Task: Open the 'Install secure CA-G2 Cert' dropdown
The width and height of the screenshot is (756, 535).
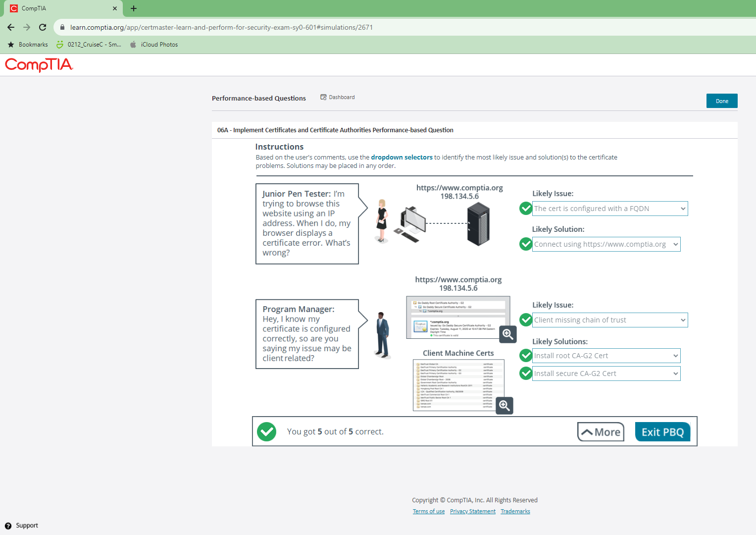Action: point(606,374)
